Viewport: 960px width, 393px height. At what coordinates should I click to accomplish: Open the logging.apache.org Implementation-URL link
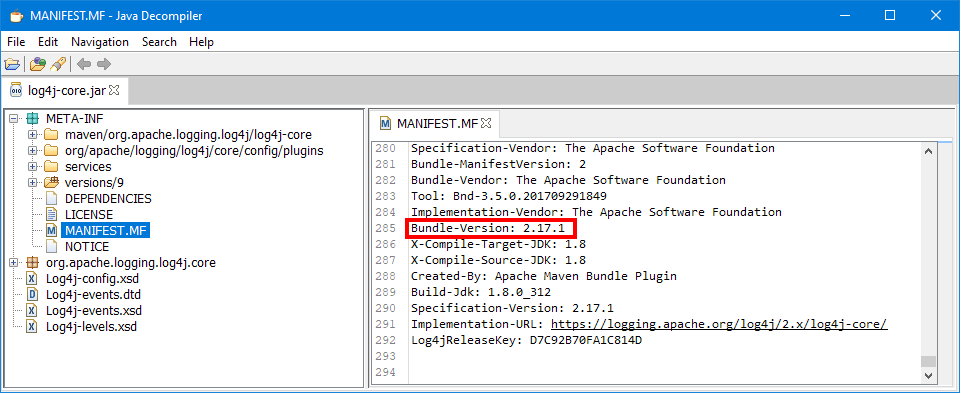719,324
